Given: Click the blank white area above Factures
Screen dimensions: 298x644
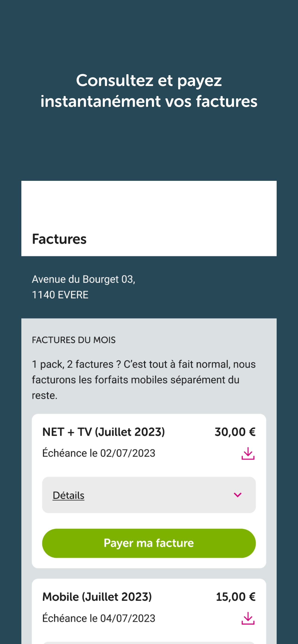Looking at the screenshot, I should tap(149, 203).
